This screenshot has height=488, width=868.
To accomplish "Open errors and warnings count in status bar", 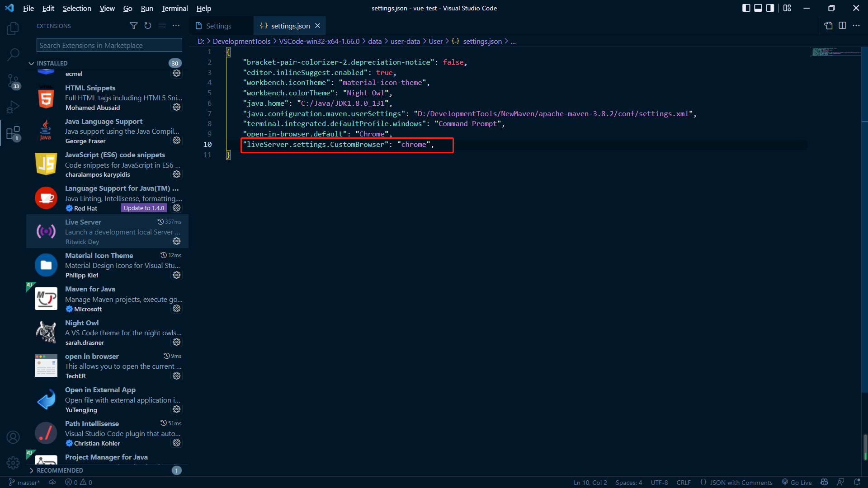I will pos(79,483).
